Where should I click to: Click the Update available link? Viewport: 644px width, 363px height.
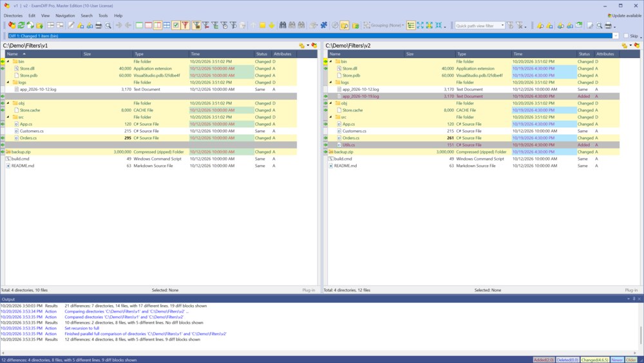[x=624, y=15]
